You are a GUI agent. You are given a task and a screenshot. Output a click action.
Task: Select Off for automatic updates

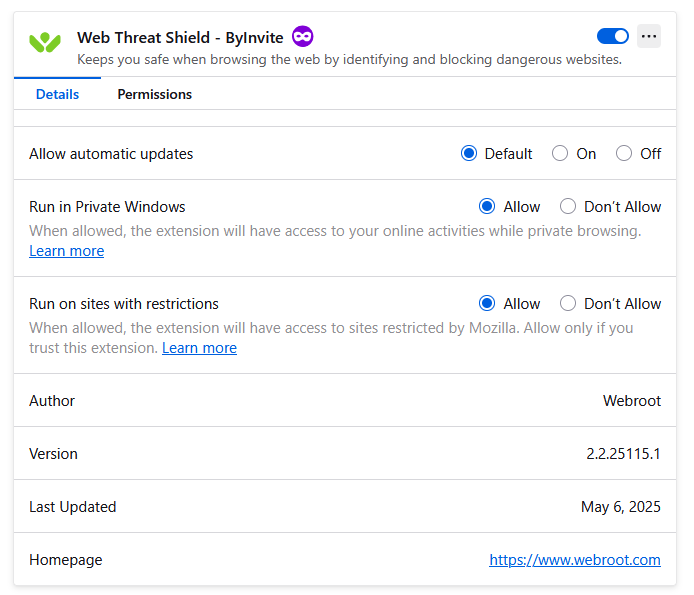[624, 154]
